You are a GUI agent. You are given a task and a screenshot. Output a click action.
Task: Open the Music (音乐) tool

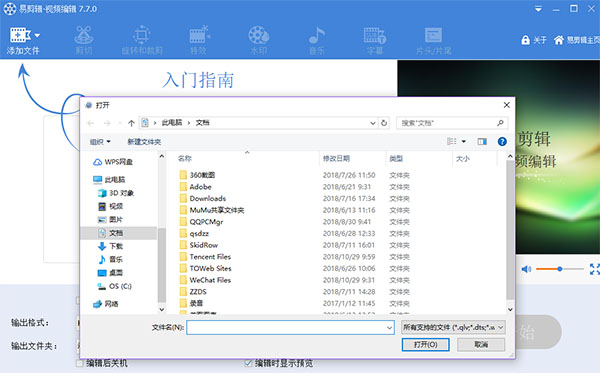tap(316, 40)
